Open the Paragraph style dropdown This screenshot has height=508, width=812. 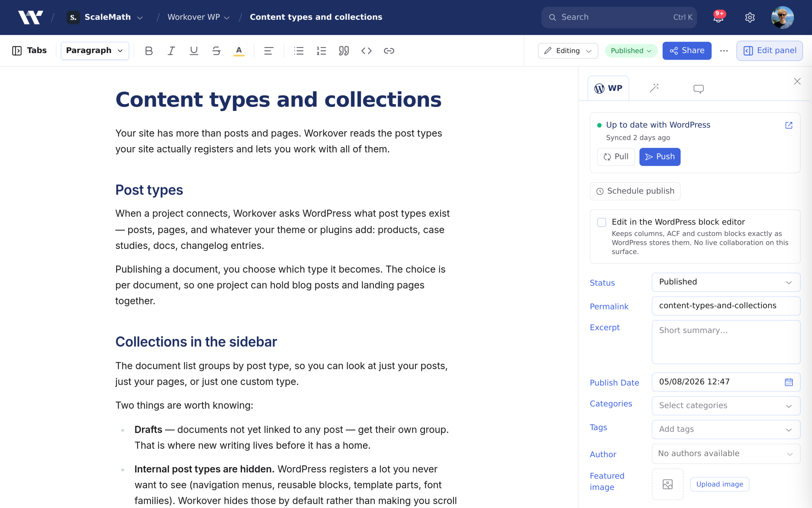pyautogui.click(x=95, y=51)
